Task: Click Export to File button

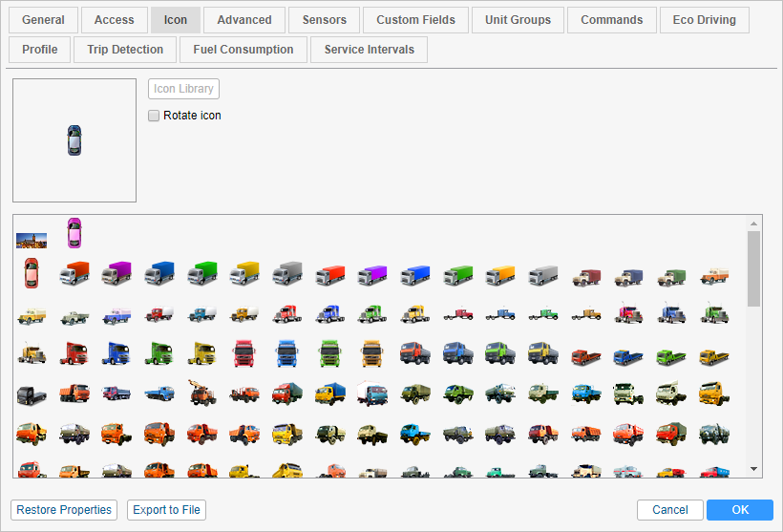Action: click(x=166, y=510)
